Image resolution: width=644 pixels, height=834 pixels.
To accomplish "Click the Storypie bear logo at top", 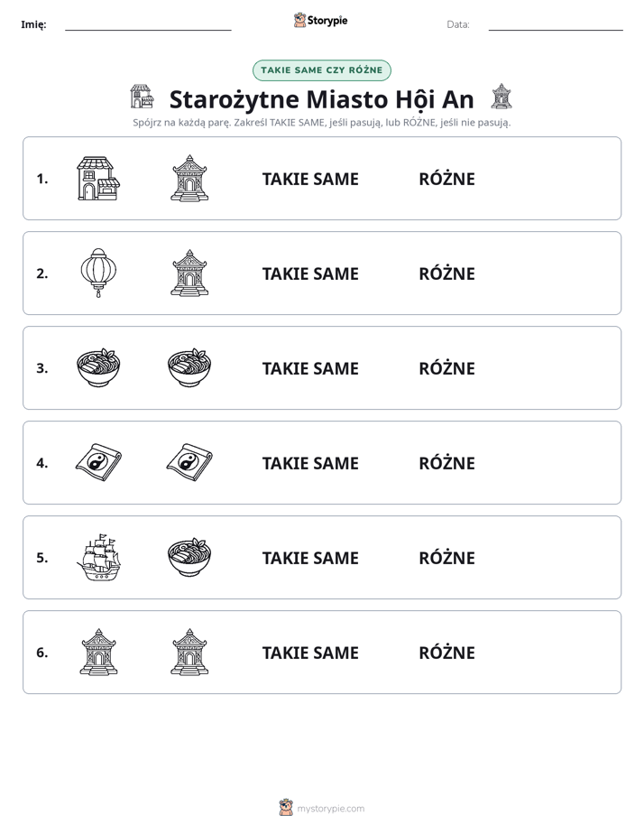I will tap(300, 20).
